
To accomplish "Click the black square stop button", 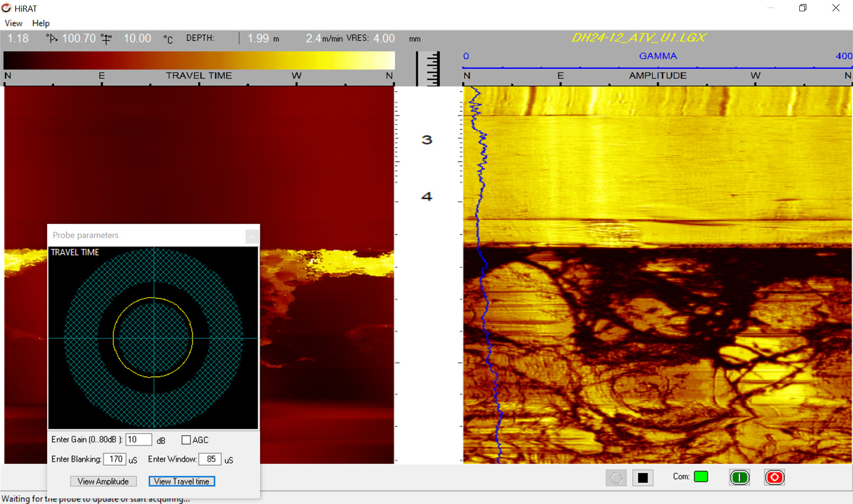I will click(642, 478).
